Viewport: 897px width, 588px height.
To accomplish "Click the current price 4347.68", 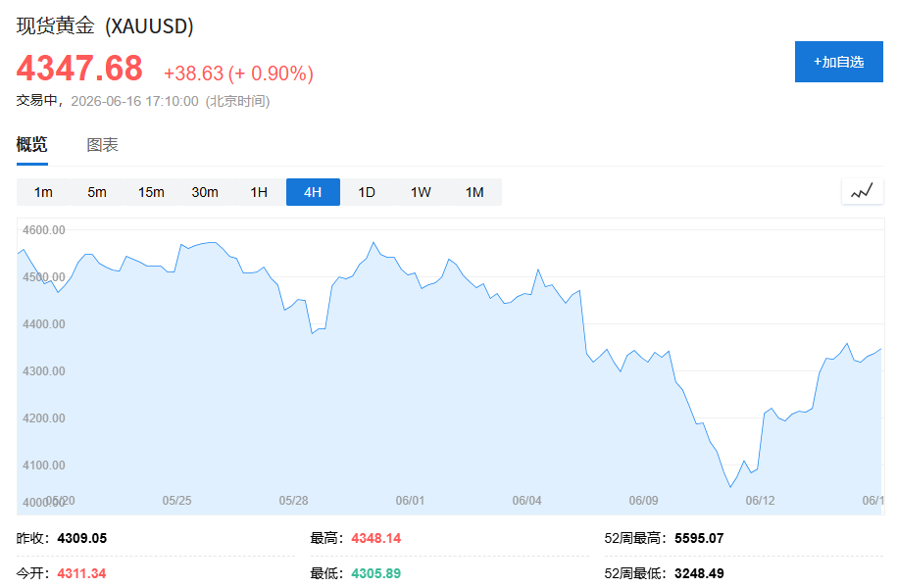I will (x=79, y=68).
